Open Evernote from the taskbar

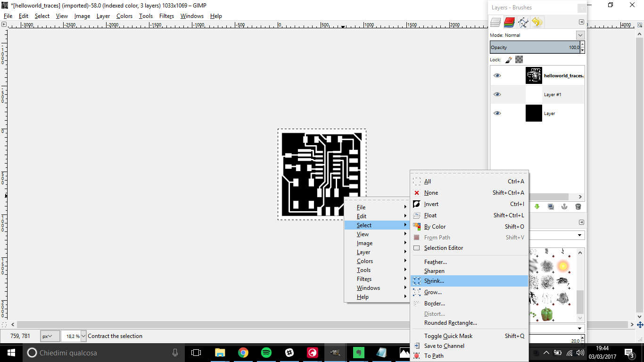click(358, 353)
